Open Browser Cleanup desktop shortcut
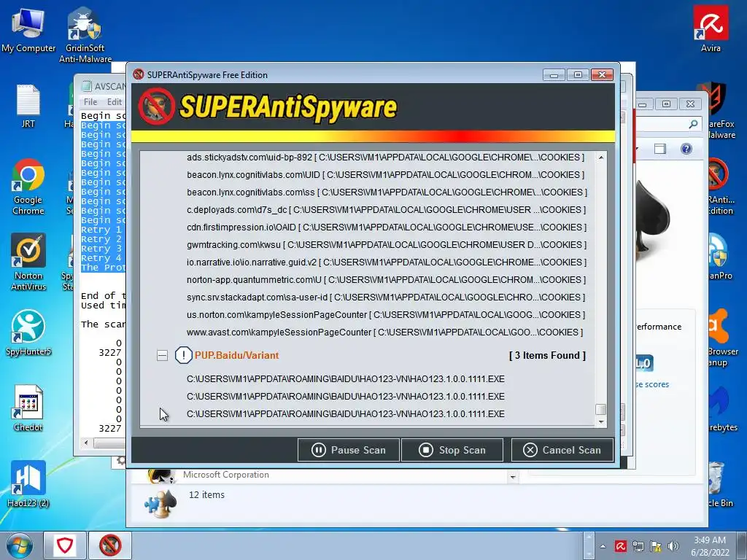747x560 pixels. pos(721,338)
